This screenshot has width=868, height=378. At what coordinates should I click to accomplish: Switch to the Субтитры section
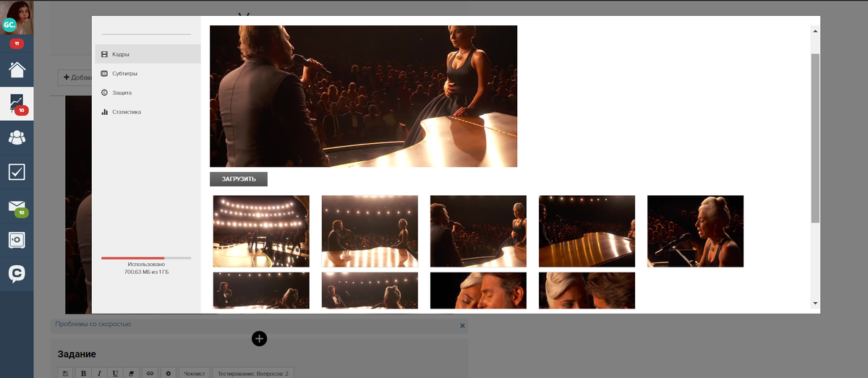click(x=148, y=74)
